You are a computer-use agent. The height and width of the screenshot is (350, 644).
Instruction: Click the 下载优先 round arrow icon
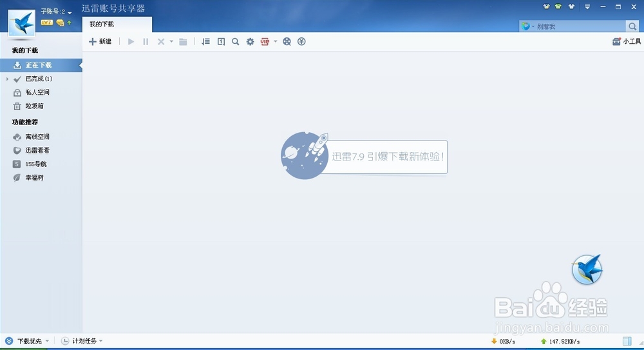[9, 341]
